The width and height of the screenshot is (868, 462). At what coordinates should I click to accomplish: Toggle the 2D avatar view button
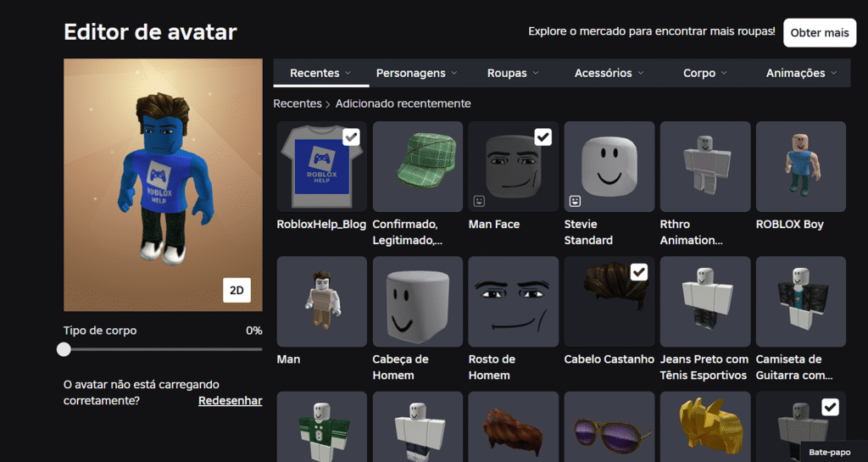coord(237,290)
